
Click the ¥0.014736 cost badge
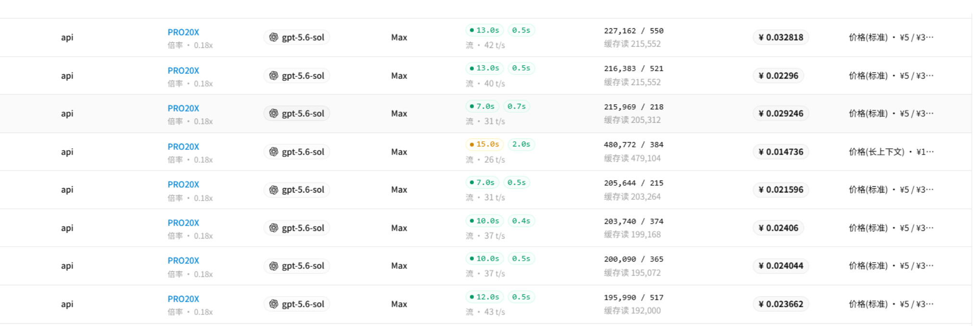(781, 152)
